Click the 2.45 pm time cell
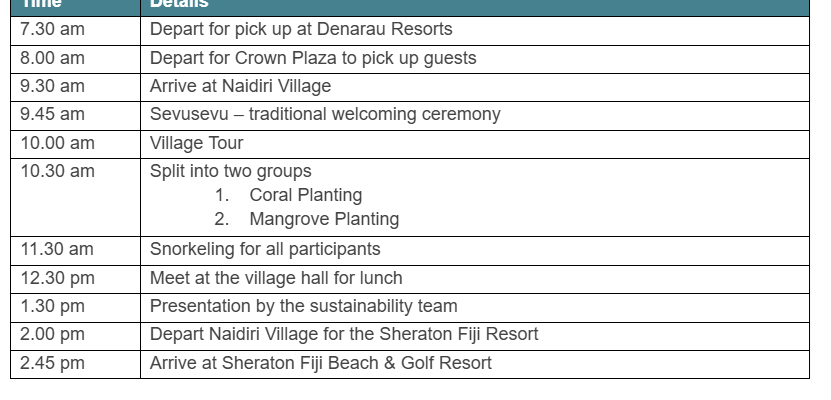This screenshot has width=831, height=400. click(x=75, y=364)
